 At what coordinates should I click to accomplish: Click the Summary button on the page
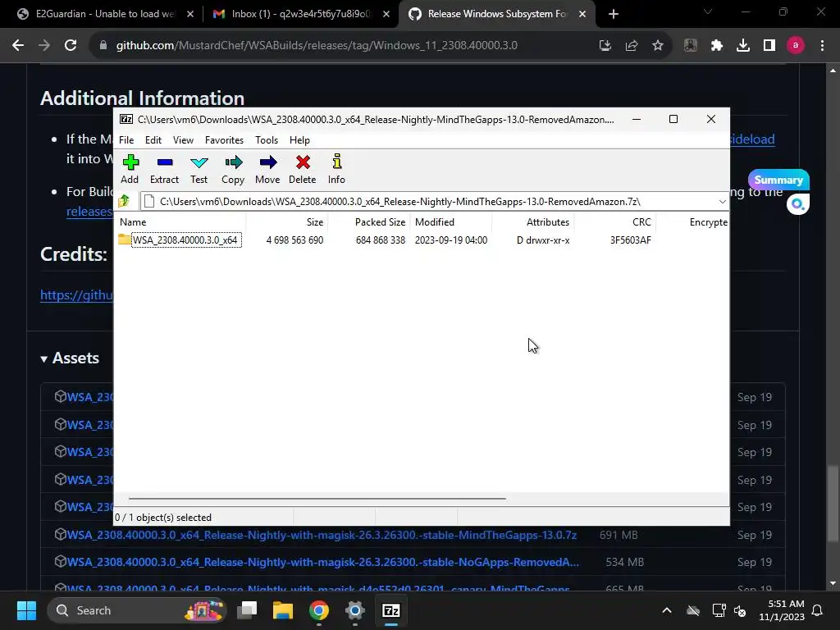tap(778, 180)
